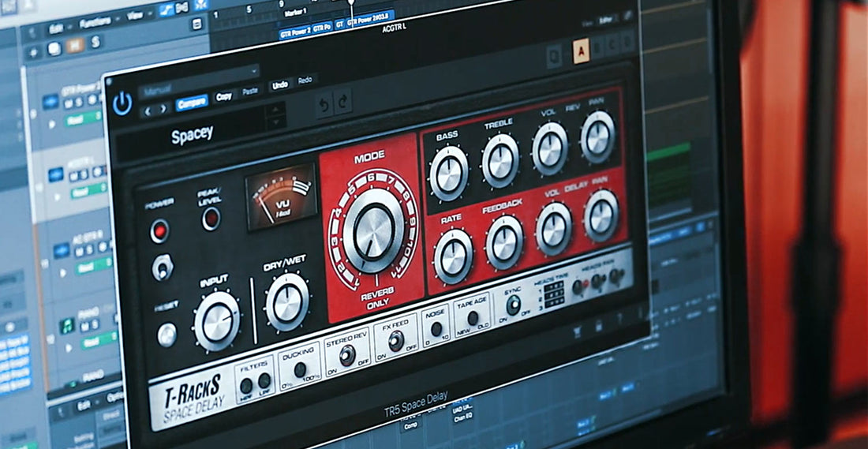Toggle the Compare button
Viewport: 868px width, 449px height.
pos(192,103)
